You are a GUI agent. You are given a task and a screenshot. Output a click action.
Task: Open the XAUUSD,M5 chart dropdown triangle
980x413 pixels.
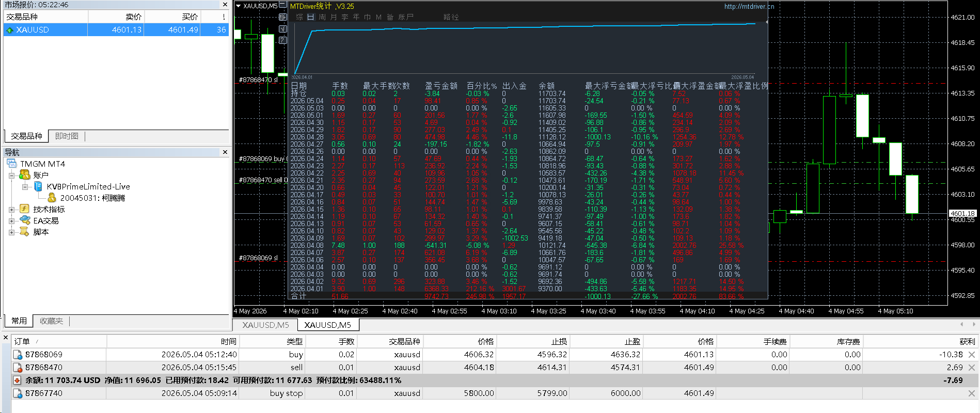(239, 6)
